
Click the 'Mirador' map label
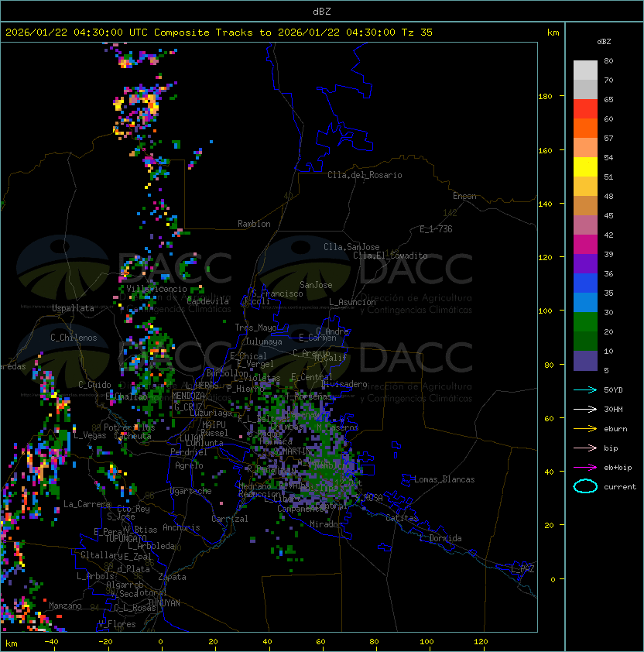326,524
